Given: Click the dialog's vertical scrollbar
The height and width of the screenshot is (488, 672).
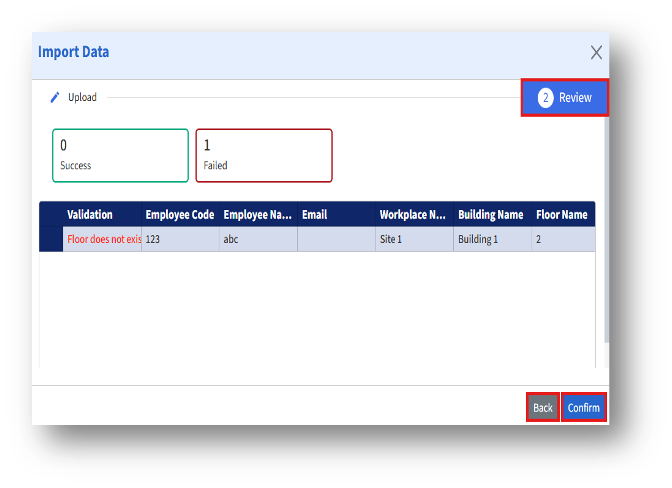Looking at the screenshot, I should pyautogui.click(x=606, y=229).
